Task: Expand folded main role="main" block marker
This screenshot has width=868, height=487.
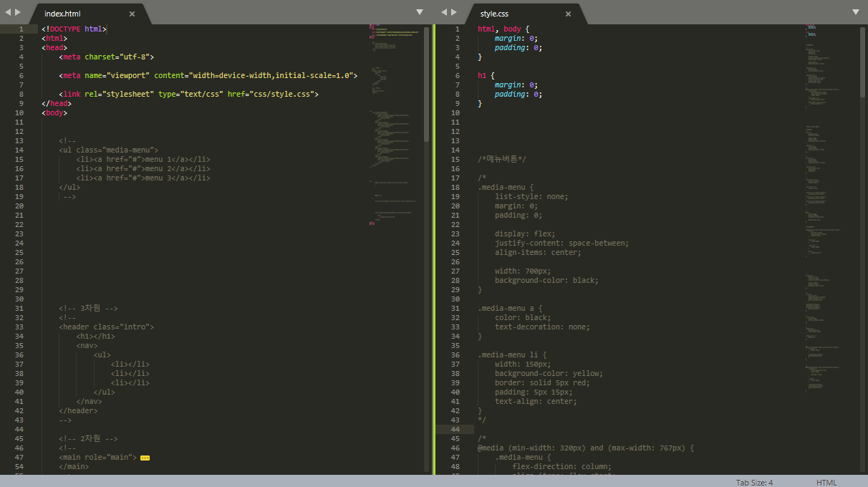Action: 145,458
